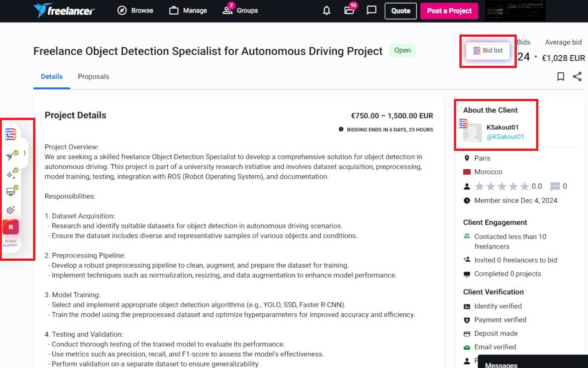Click the Payment verified shield icon
The height and width of the screenshot is (368, 588).
467,320
